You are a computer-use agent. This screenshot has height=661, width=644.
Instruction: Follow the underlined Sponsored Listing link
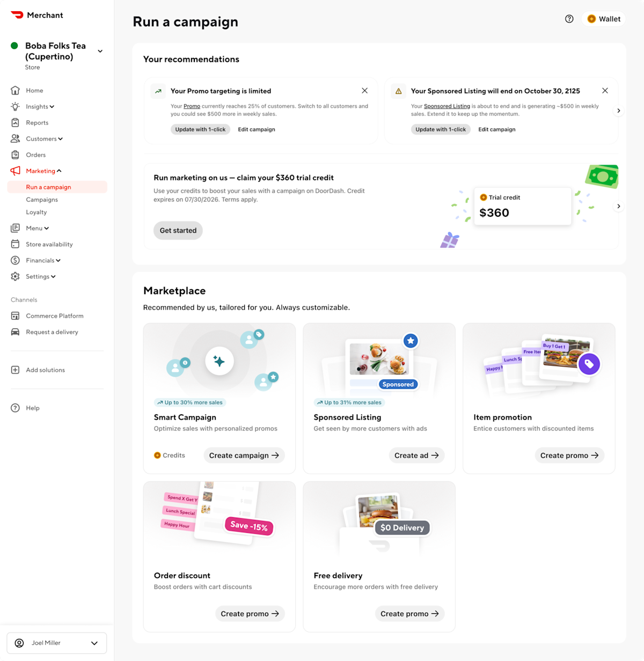pyautogui.click(x=447, y=106)
